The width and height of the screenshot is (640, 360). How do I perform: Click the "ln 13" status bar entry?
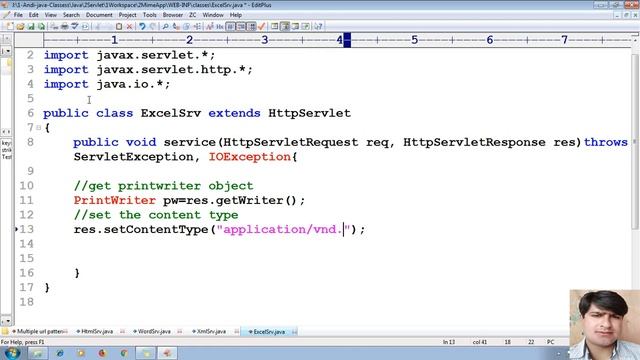[x=449, y=342]
